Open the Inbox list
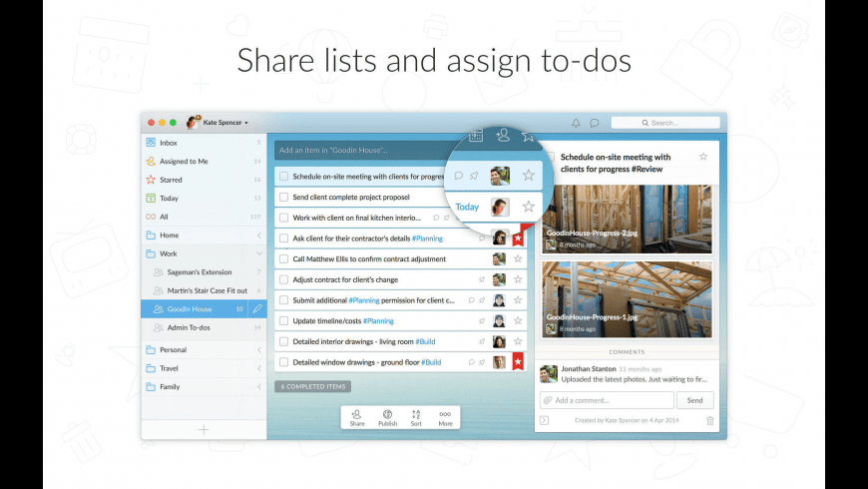This screenshot has width=868, height=489. pyautogui.click(x=204, y=143)
